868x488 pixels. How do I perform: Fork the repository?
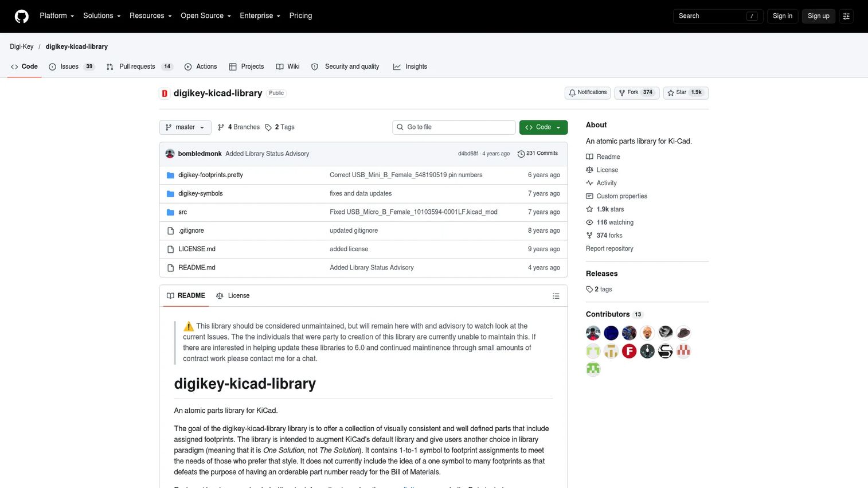(x=637, y=92)
